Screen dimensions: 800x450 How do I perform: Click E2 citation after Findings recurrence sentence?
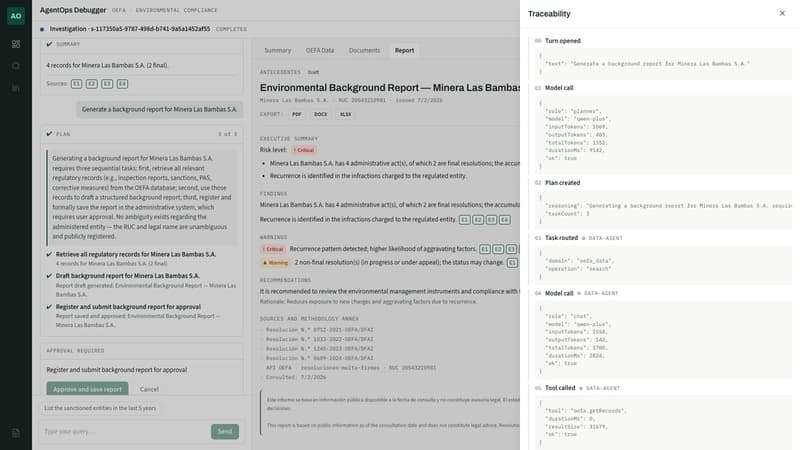(478, 220)
